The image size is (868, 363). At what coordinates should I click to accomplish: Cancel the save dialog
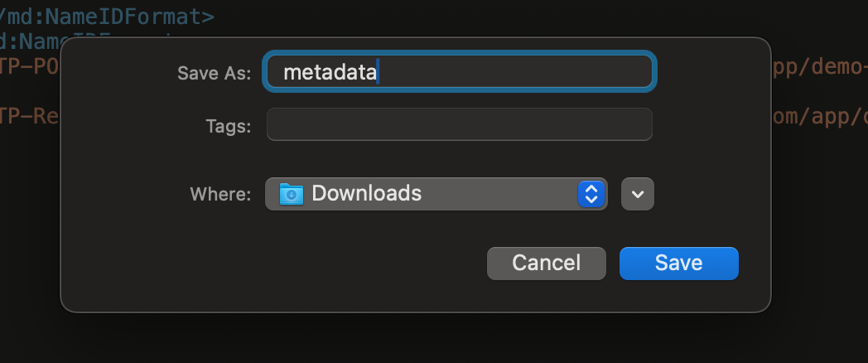coord(547,264)
